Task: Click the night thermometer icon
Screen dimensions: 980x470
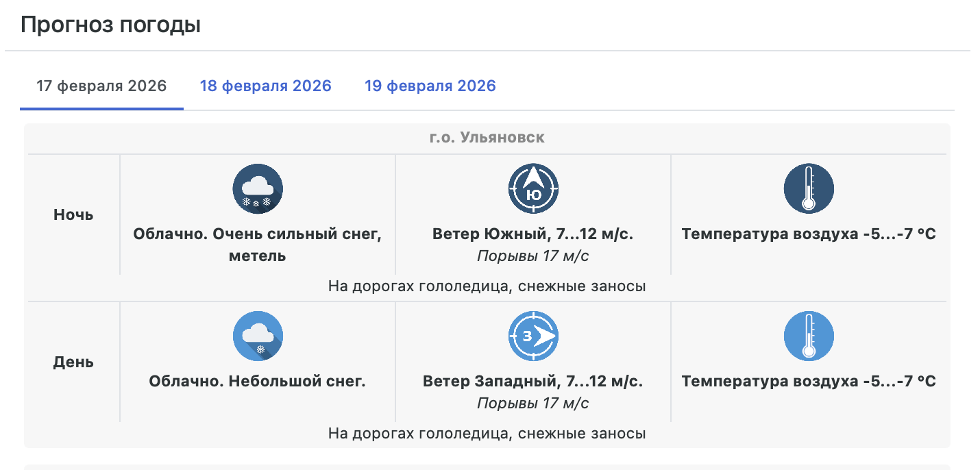Action: click(809, 189)
